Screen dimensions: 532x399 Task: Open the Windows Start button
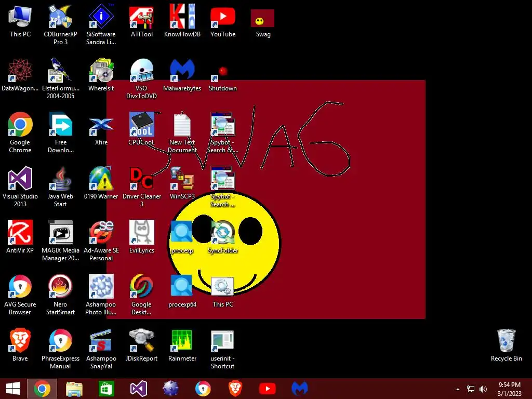(x=13, y=389)
